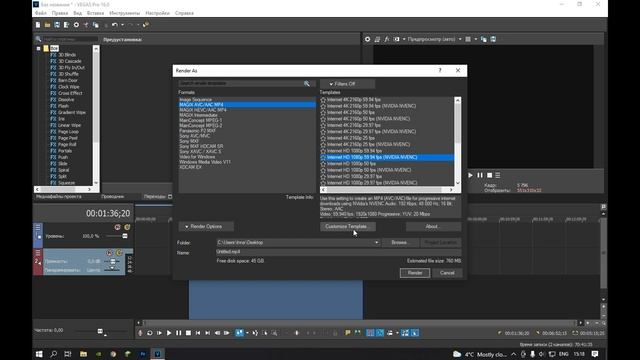Mute the video track
This screenshot has width=640, height=360.
tap(118, 227)
